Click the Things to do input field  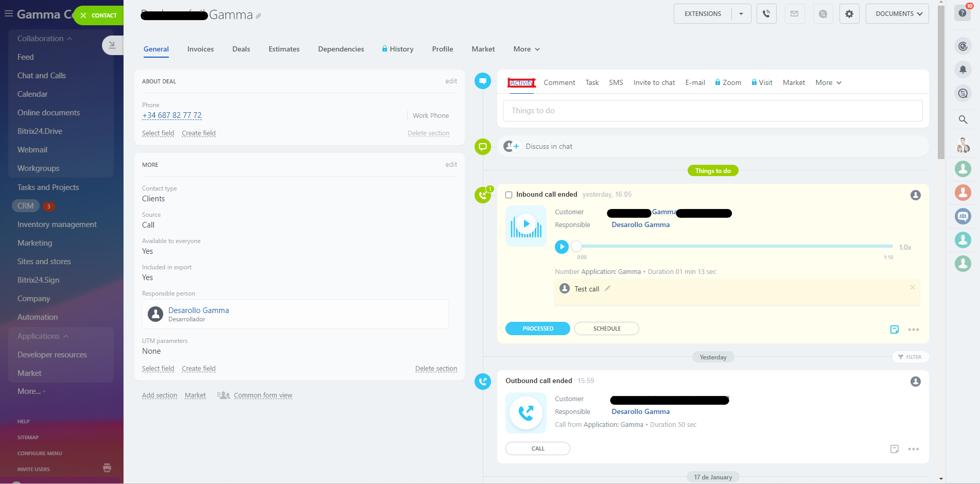(713, 110)
